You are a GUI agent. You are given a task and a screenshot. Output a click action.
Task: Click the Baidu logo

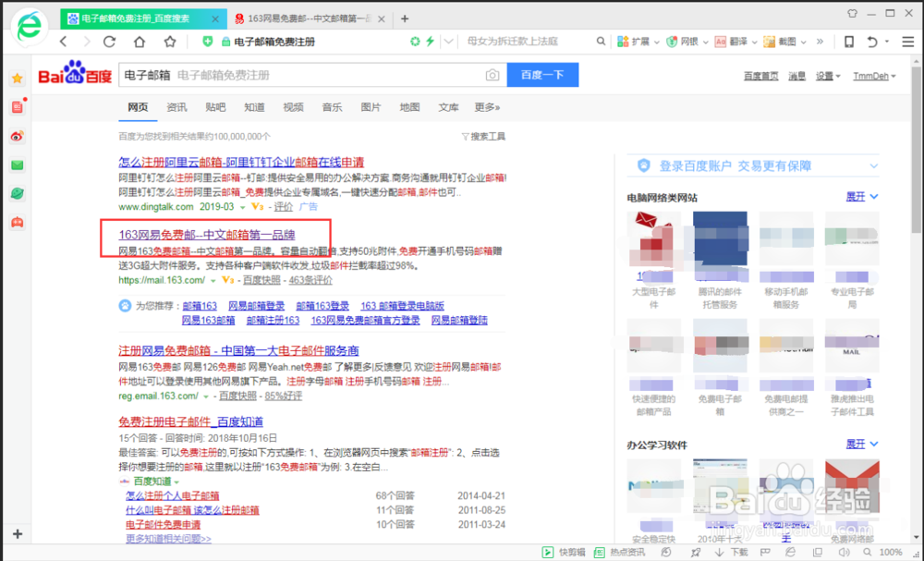[x=75, y=73]
